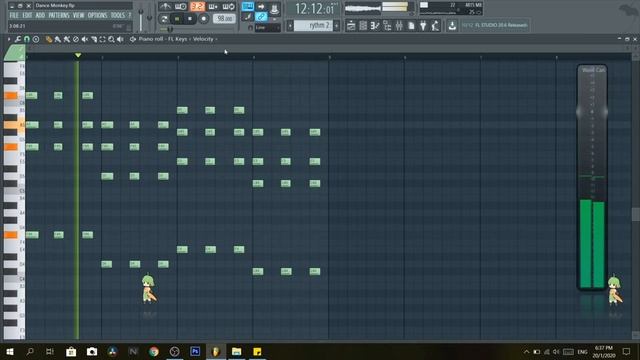Open the piano roll tools wrench menu
The image size is (640, 360).
click(x=18, y=39)
